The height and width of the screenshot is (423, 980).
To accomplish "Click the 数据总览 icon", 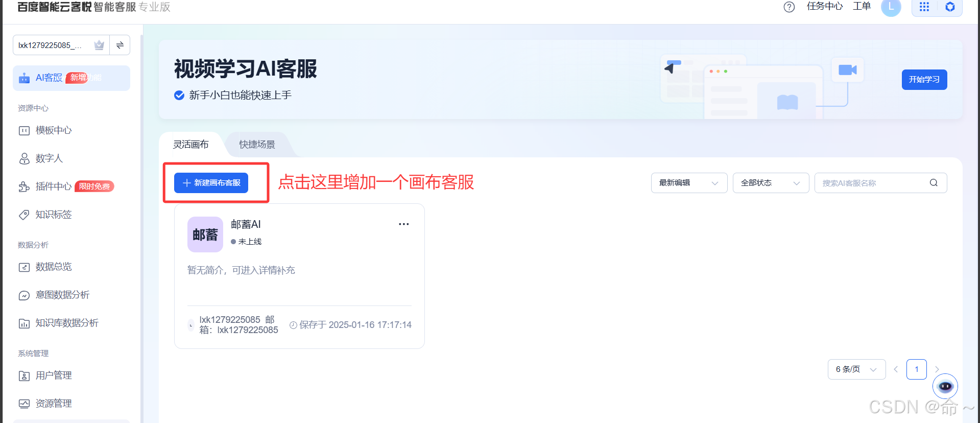I will [x=24, y=267].
